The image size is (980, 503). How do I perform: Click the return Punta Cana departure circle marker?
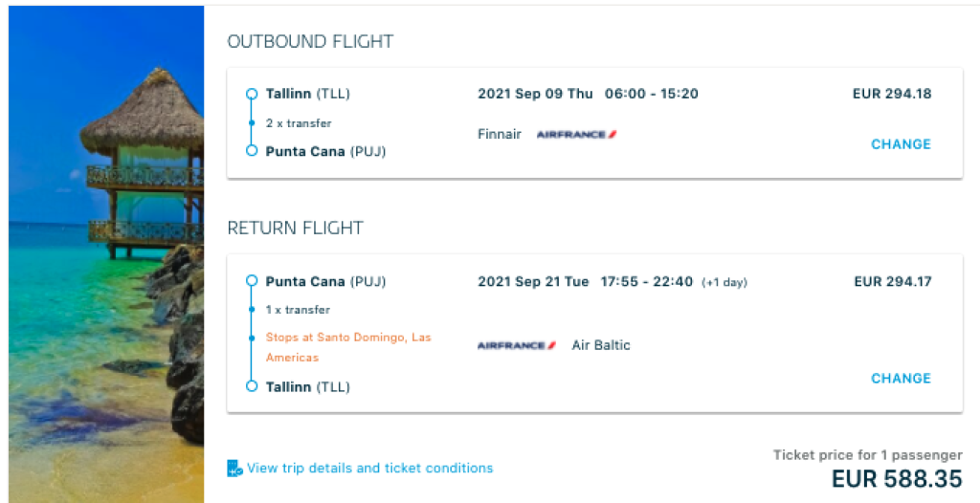(x=252, y=281)
